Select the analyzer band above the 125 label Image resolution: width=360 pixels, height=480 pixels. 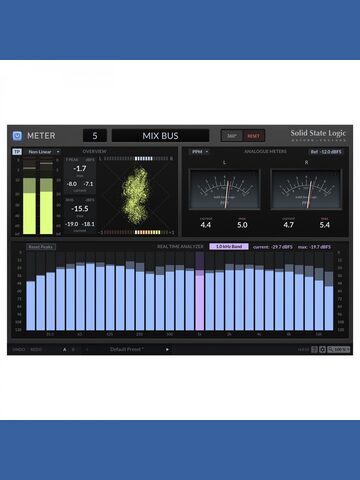pyautogui.click(x=110, y=291)
